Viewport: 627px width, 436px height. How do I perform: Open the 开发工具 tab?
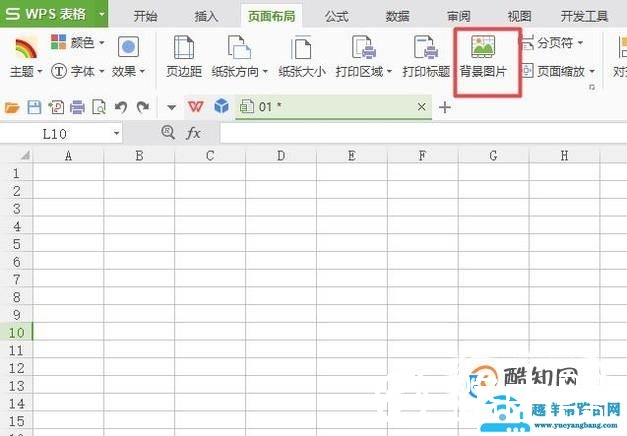(584, 16)
